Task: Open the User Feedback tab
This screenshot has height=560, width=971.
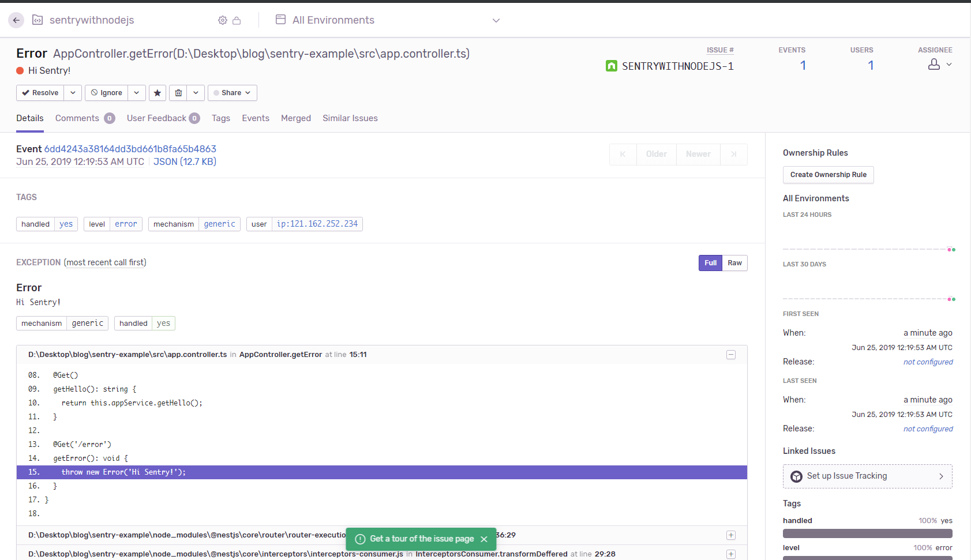Action: (x=163, y=118)
